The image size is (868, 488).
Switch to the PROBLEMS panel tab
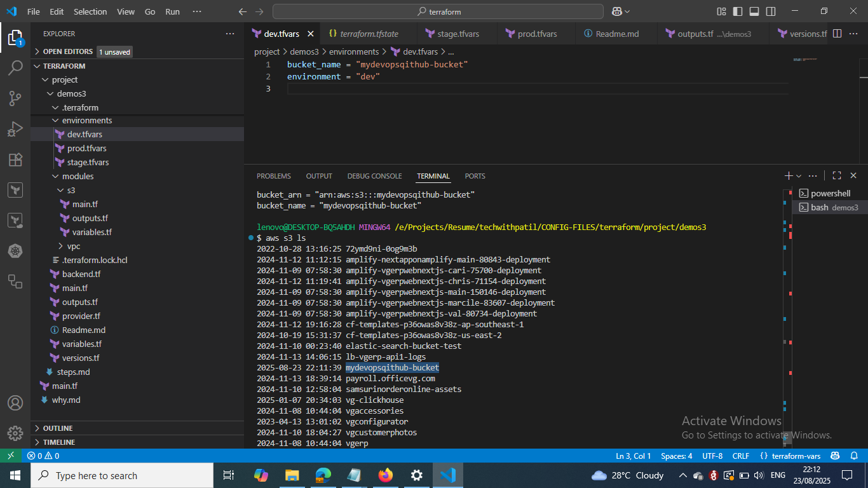(x=273, y=176)
